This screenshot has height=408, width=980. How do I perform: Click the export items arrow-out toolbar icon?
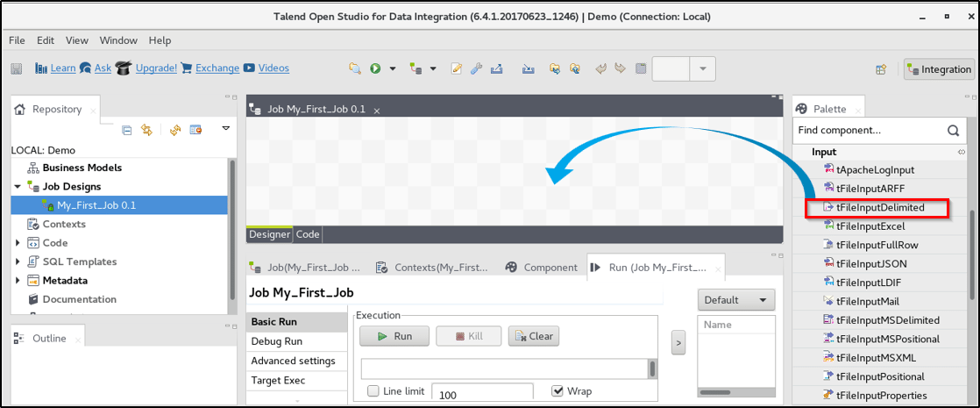[x=497, y=68]
